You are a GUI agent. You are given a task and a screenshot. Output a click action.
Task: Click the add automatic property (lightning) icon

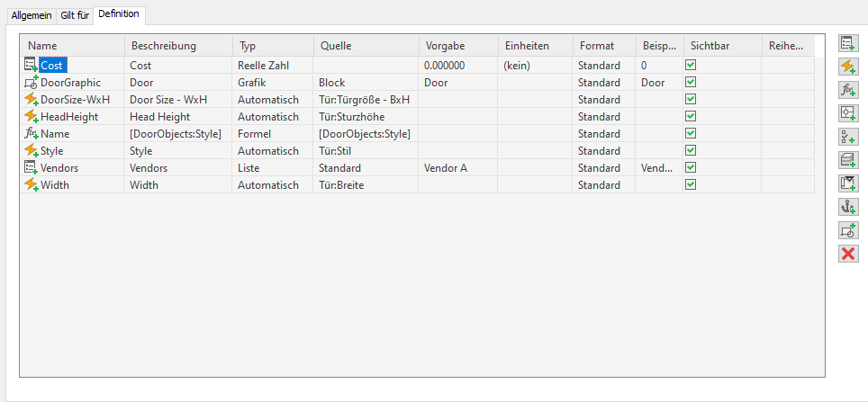coord(847,67)
